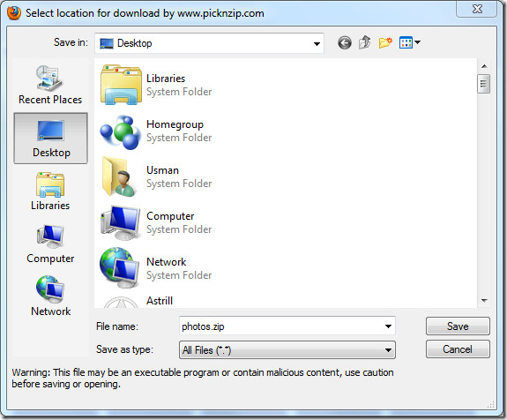Screen dimensions: 507x420
Task: Click the 'Usman' item name
Action: (162, 170)
